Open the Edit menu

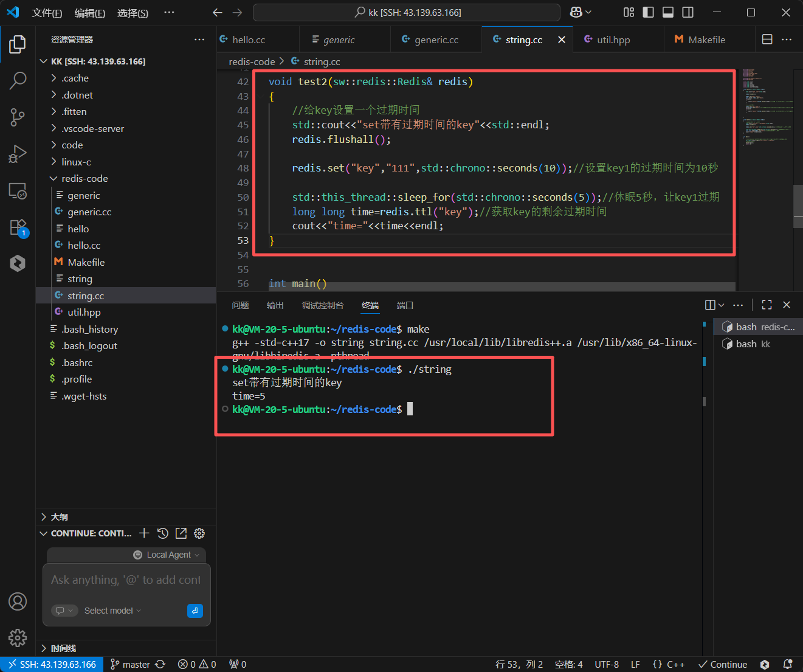tap(90, 13)
